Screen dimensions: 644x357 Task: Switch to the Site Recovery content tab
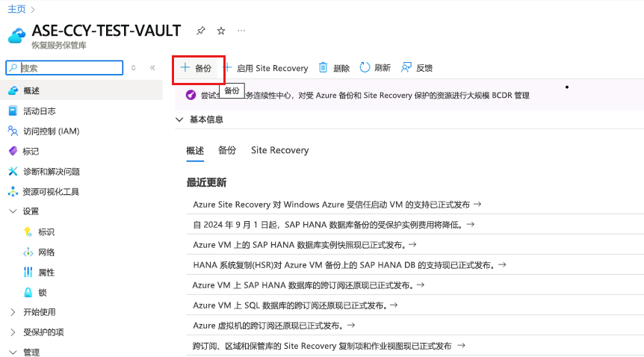[280, 150]
